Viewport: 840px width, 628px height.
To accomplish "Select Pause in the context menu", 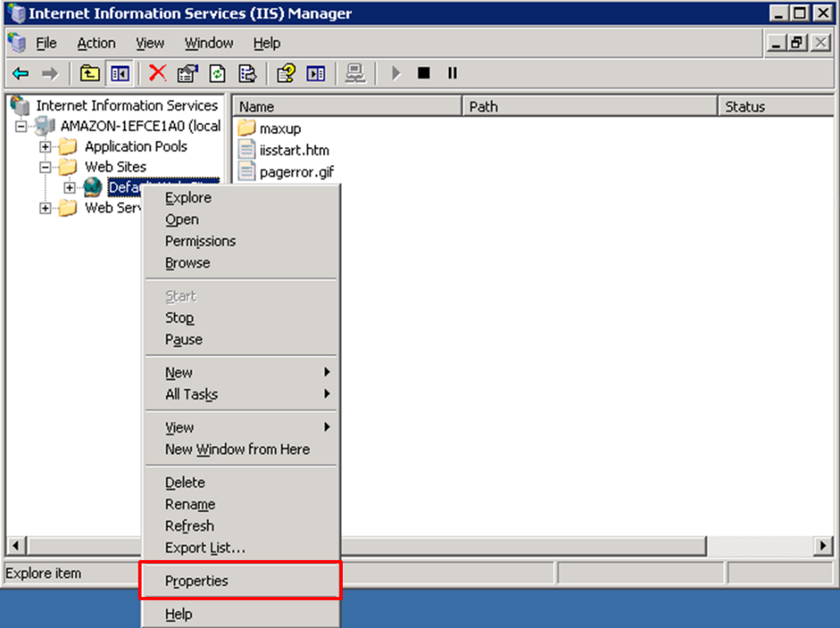I will coord(241,339).
